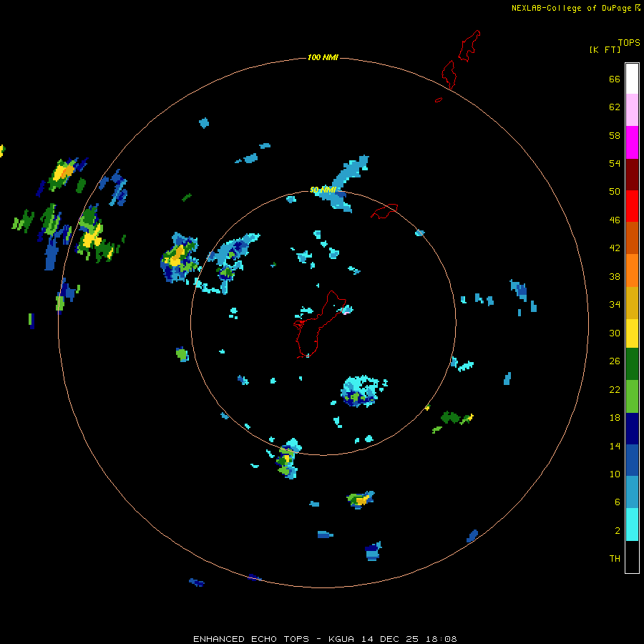Image resolution: width=644 pixels, height=644 pixels.
Task: Select the light green legend swatch
Action: click(x=632, y=396)
